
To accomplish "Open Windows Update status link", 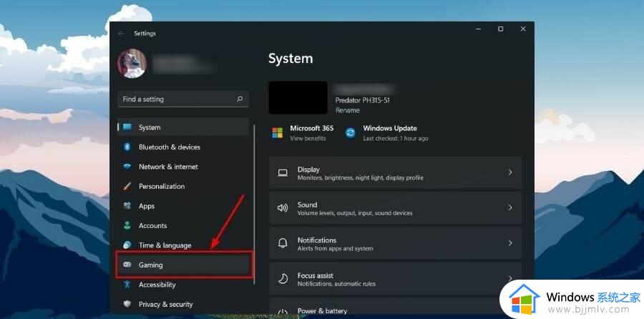I will 386,133.
